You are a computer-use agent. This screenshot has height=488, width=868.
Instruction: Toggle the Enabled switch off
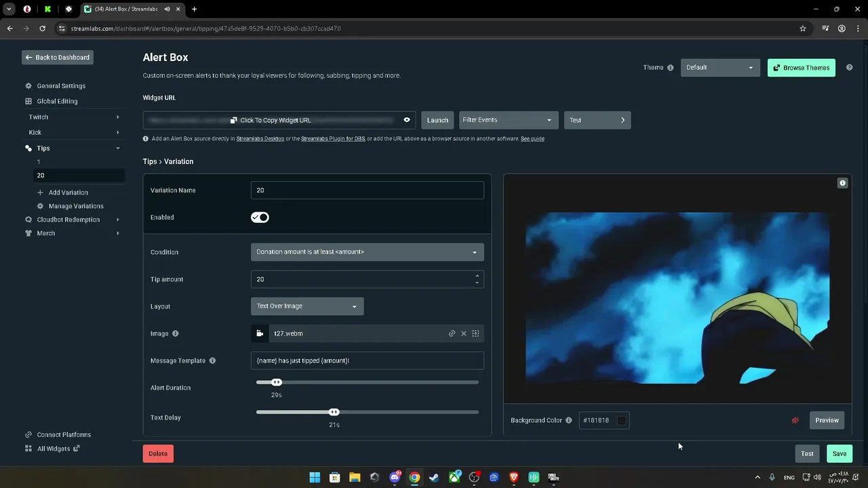tap(260, 218)
